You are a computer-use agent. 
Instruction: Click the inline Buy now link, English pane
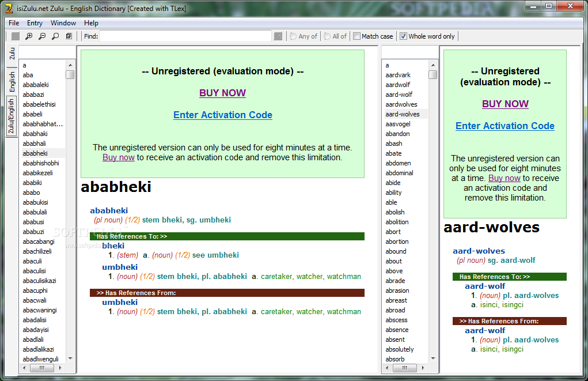click(504, 178)
